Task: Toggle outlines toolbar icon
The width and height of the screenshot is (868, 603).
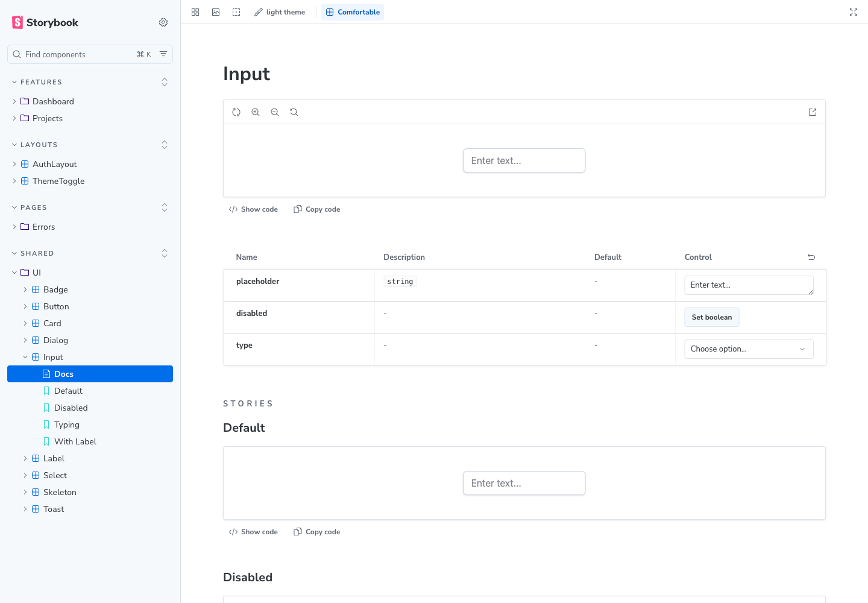Action: [236, 12]
